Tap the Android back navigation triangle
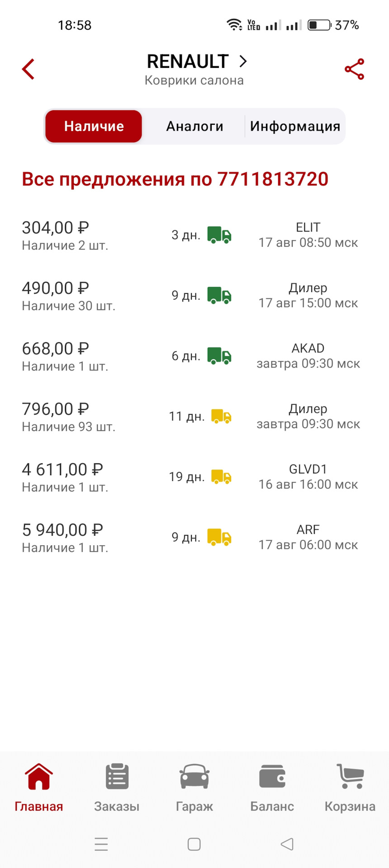Screen dimensions: 389x868 tap(287, 844)
